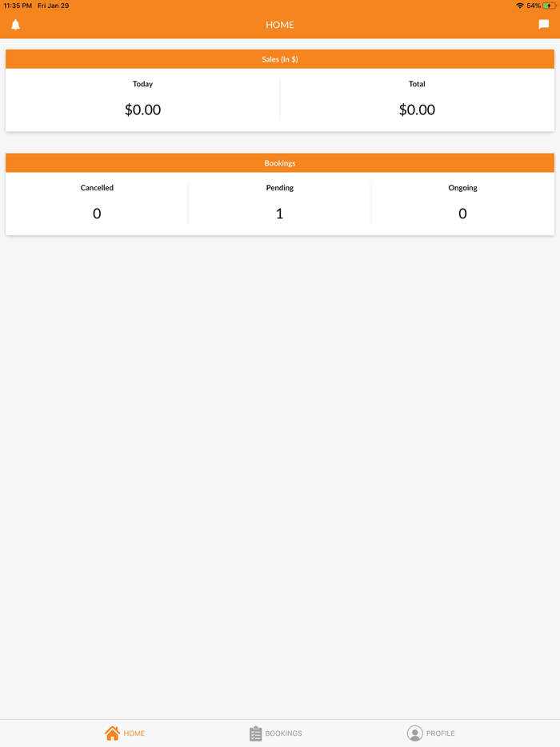The width and height of the screenshot is (560, 747).
Task: Tap the Bookings clipboard icon
Action: [255, 733]
